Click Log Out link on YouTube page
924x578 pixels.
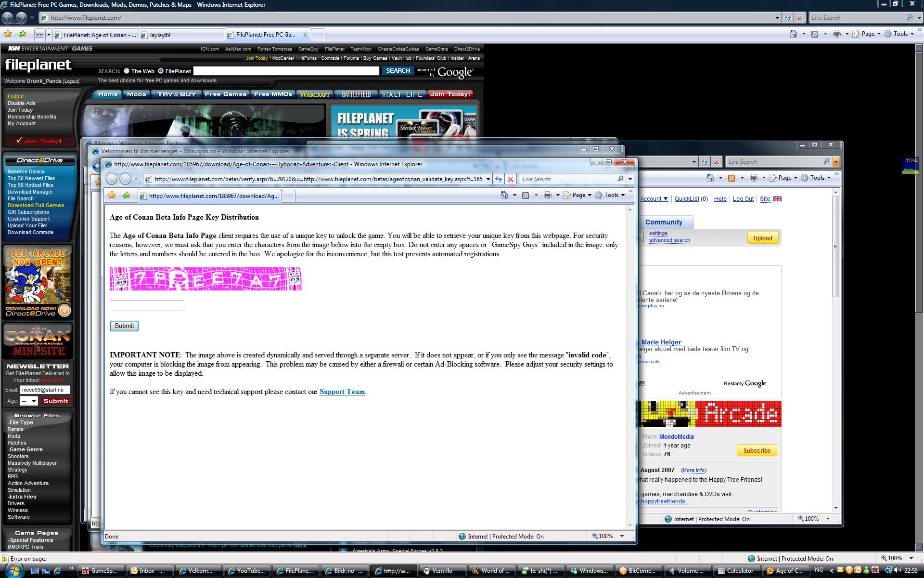pos(743,199)
